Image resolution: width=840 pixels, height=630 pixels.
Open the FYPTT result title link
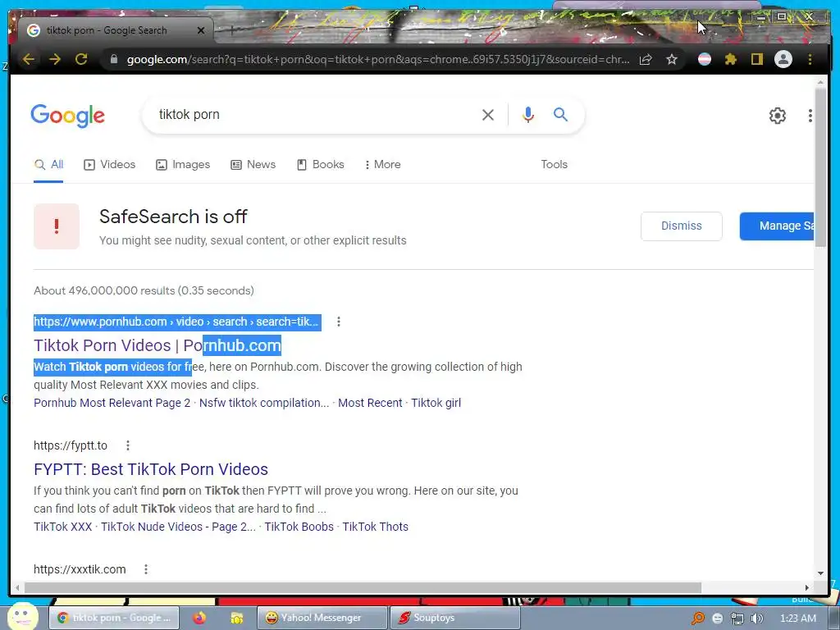click(151, 469)
